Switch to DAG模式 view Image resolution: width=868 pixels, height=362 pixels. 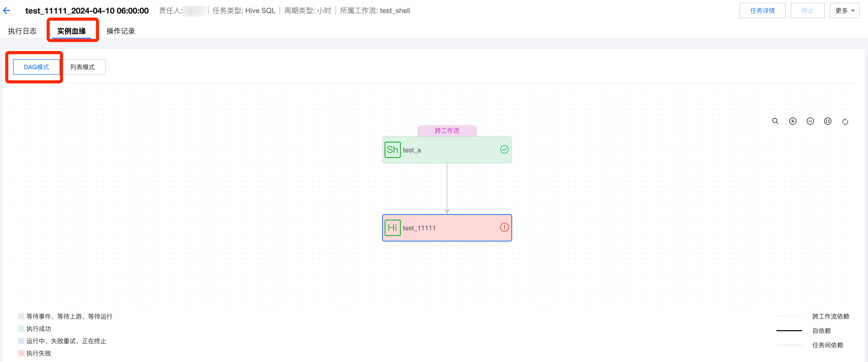(x=36, y=67)
